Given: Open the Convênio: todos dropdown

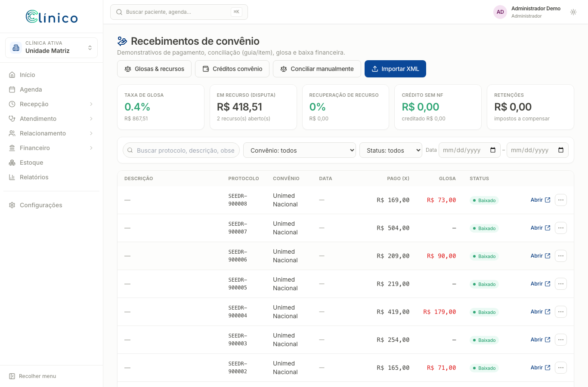Looking at the screenshot, I should click(300, 150).
